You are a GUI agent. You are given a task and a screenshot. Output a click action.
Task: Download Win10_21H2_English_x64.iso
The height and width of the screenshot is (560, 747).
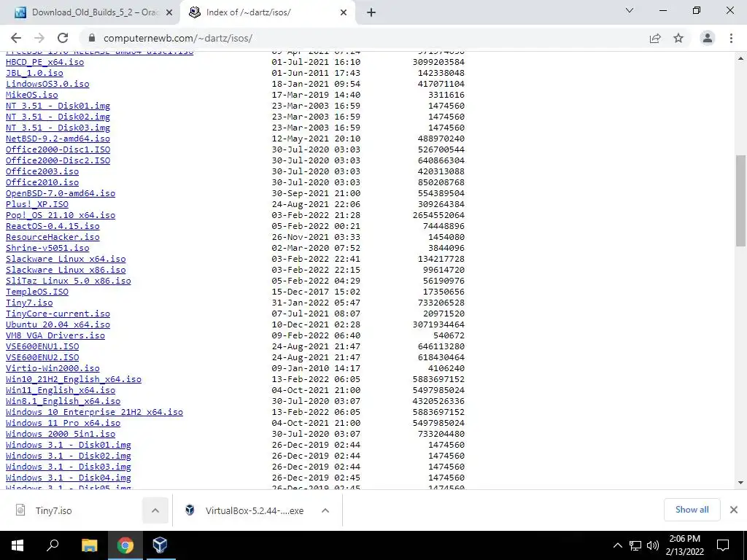coord(74,379)
